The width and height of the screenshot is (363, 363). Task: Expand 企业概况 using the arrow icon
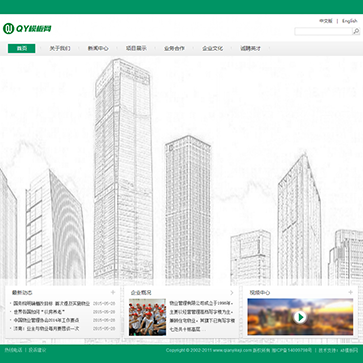coord(232,293)
